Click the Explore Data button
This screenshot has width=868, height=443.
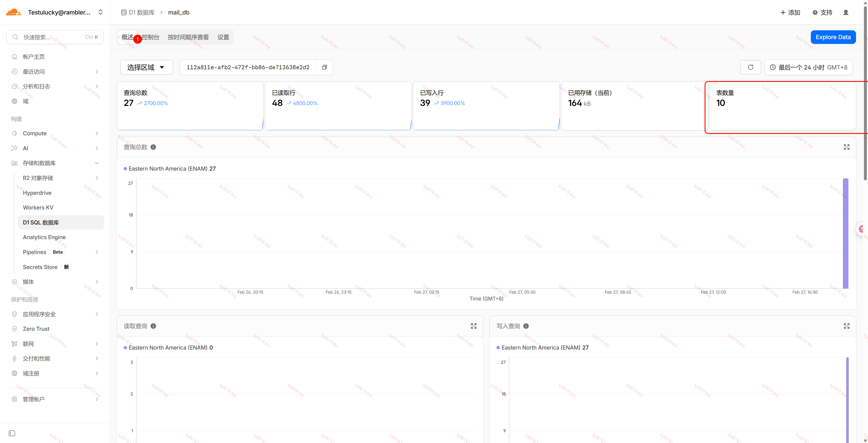coord(833,37)
